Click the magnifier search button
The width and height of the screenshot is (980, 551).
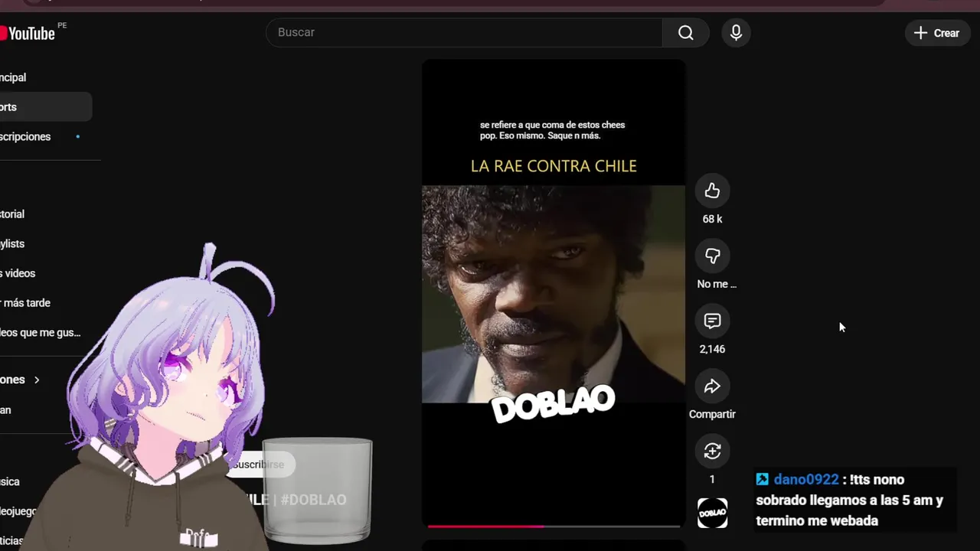[x=686, y=32]
